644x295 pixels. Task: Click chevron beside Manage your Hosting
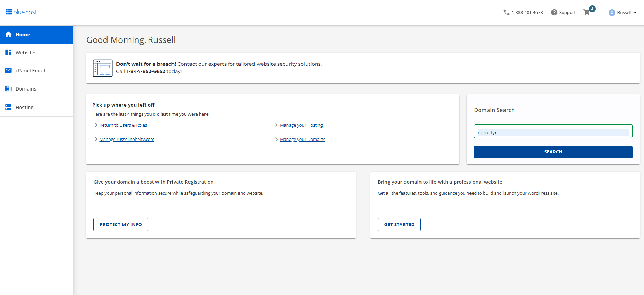(x=276, y=125)
